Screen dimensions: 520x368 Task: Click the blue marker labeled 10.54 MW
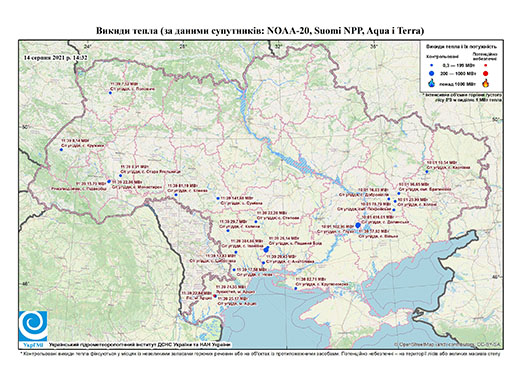[x=427, y=172]
